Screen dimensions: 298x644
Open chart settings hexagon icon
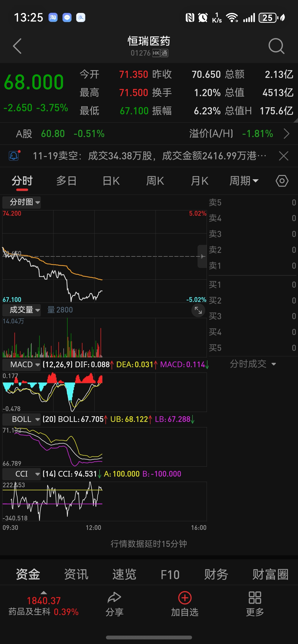click(282, 181)
